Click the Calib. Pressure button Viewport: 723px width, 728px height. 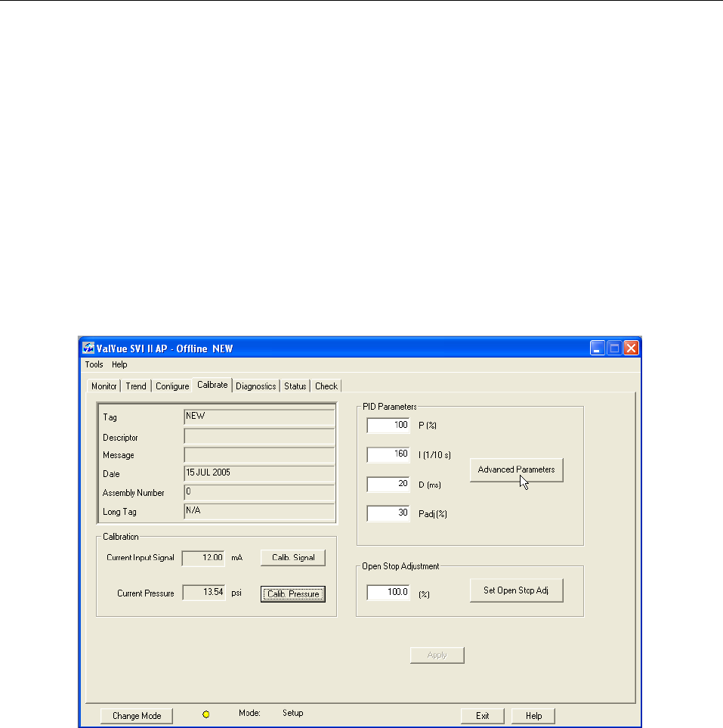293,594
